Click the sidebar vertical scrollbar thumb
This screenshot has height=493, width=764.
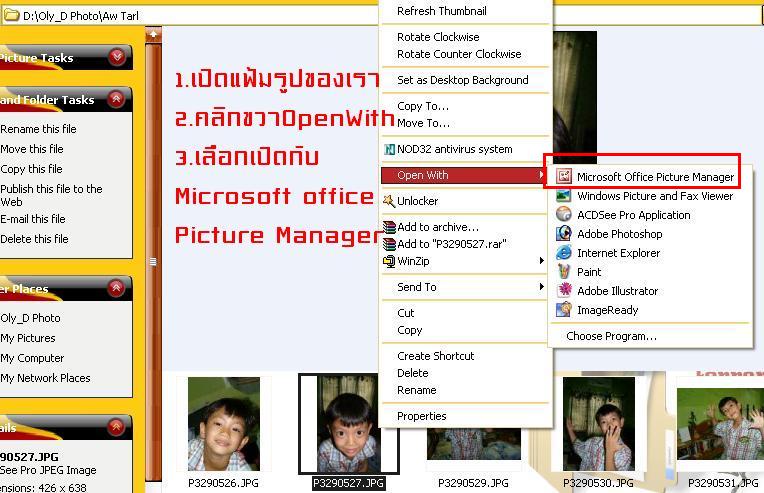coord(153,262)
